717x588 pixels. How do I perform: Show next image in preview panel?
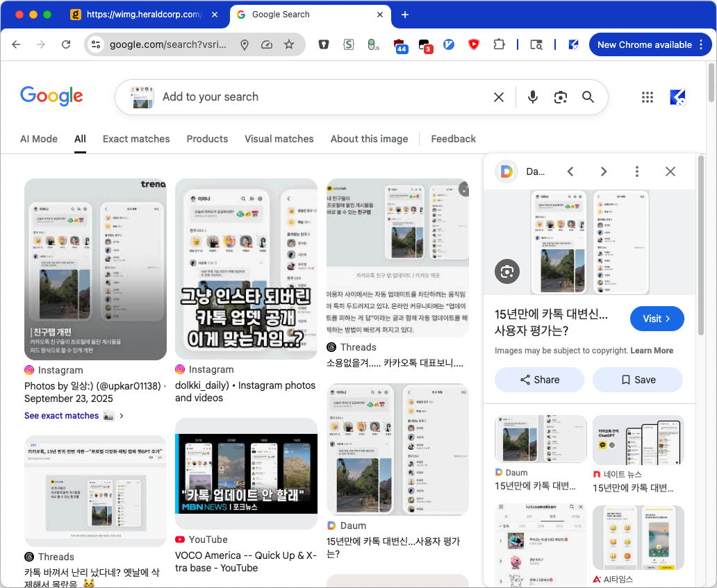click(x=604, y=171)
